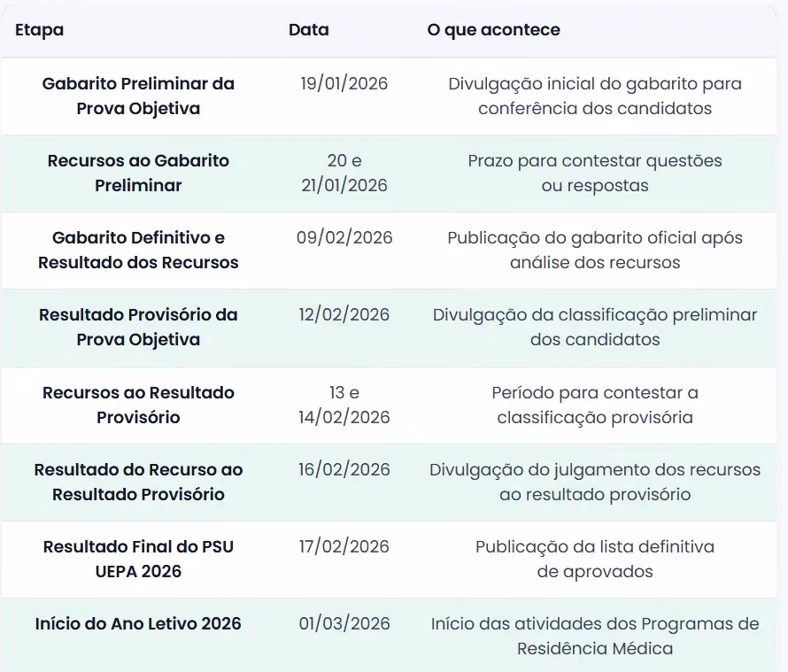
Task: Click Gabarito Definitivo e Resultado dos Recursos
Action: (x=138, y=250)
